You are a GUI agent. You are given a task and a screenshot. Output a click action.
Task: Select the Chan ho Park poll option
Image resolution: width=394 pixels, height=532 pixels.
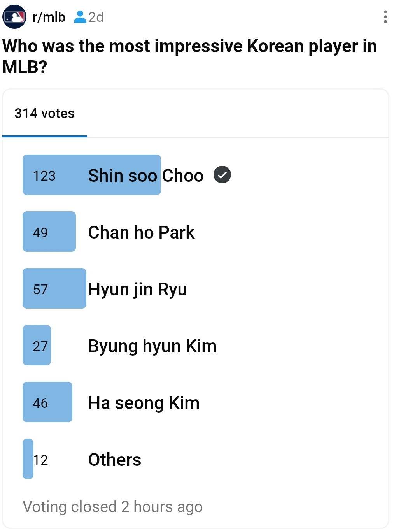(x=141, y=232)
